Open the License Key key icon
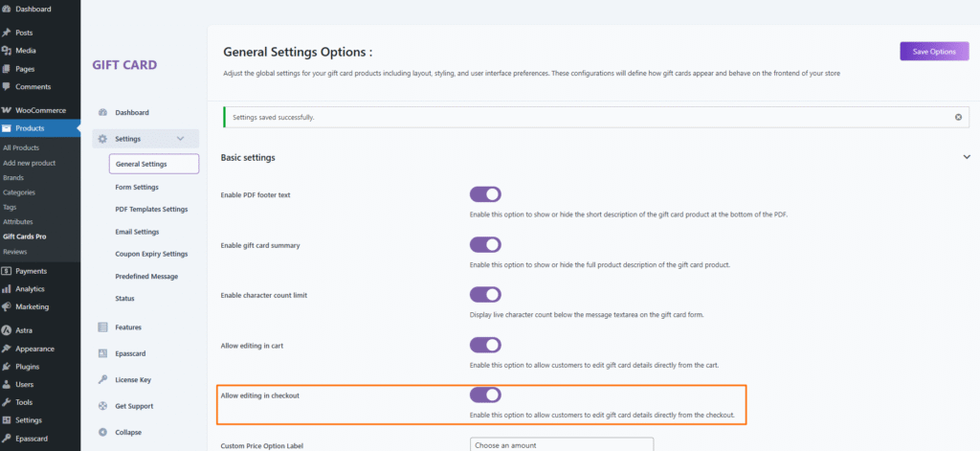Screen dimensions: 980x451 102,379
